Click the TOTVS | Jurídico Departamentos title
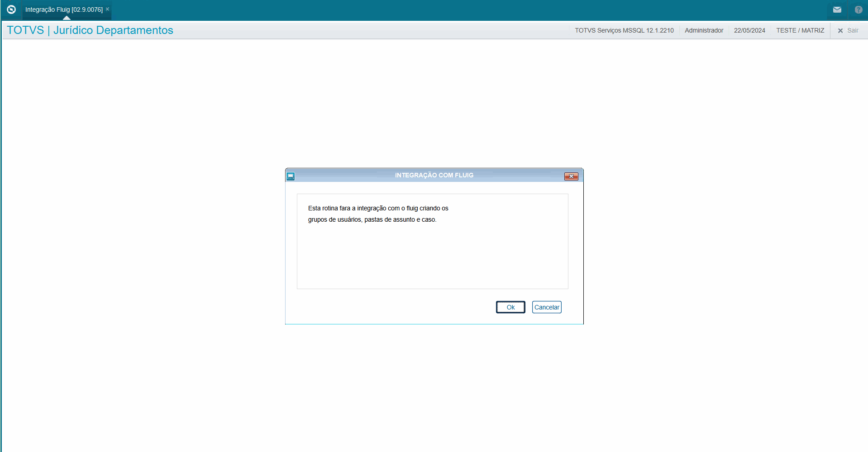This screenshot has width=868, height=452. 90,30
